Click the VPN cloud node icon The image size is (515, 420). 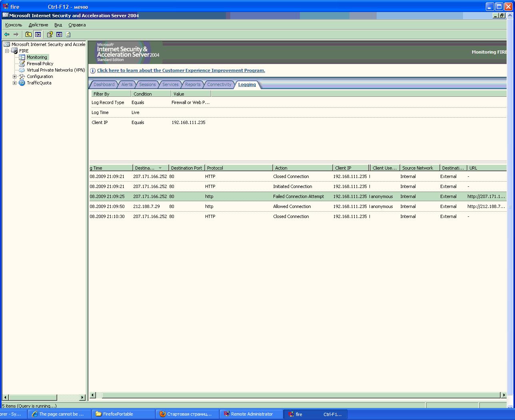[22, 70]
